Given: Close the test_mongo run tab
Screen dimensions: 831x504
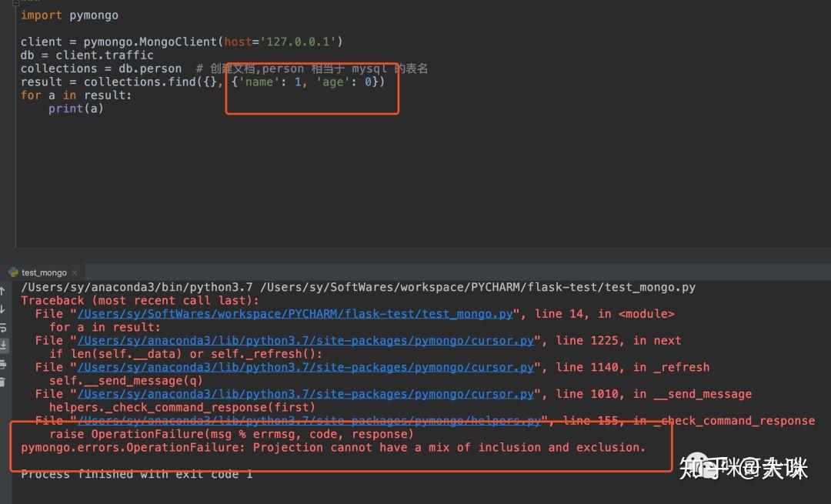Looking at the screenshot, I should tap(74, 272).
